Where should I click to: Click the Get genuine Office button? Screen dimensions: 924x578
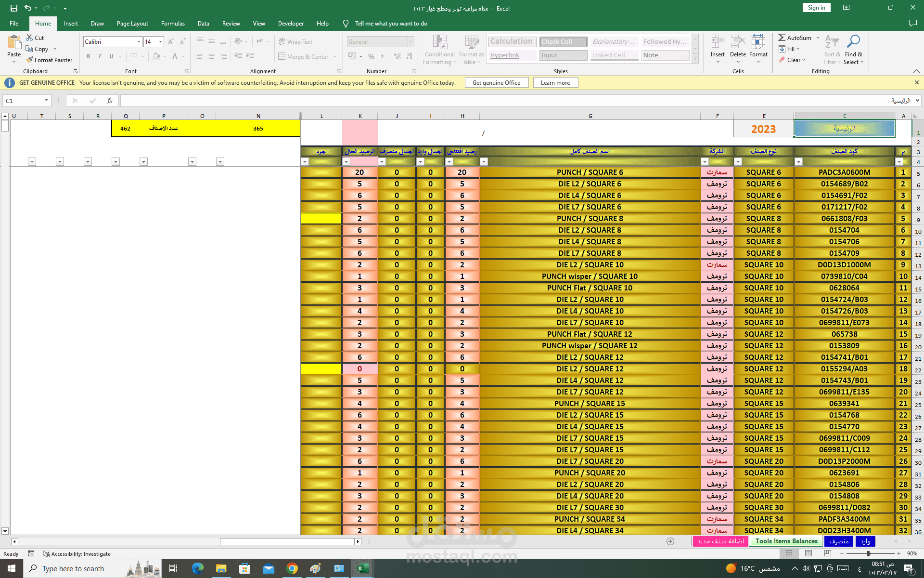pos(496,83)
